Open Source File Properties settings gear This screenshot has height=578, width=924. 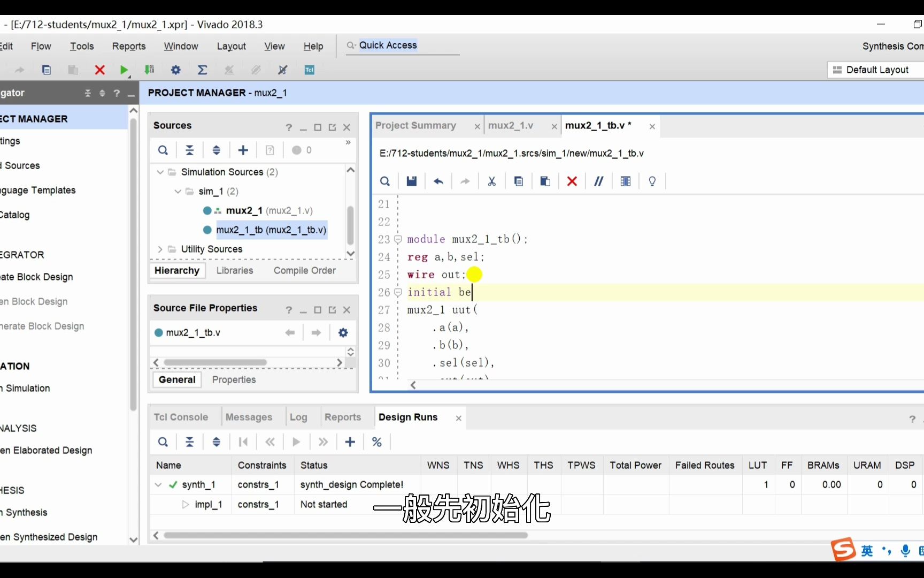click(343, 332)
